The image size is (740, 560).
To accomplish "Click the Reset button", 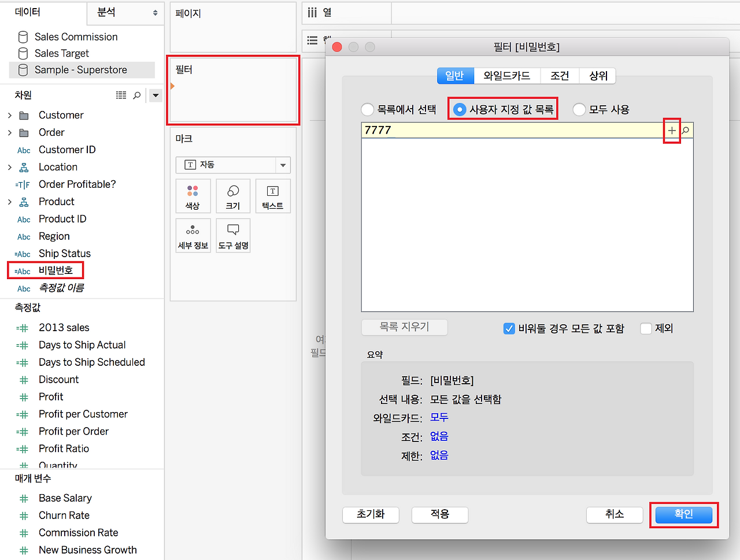I will (x=371, y=514).
